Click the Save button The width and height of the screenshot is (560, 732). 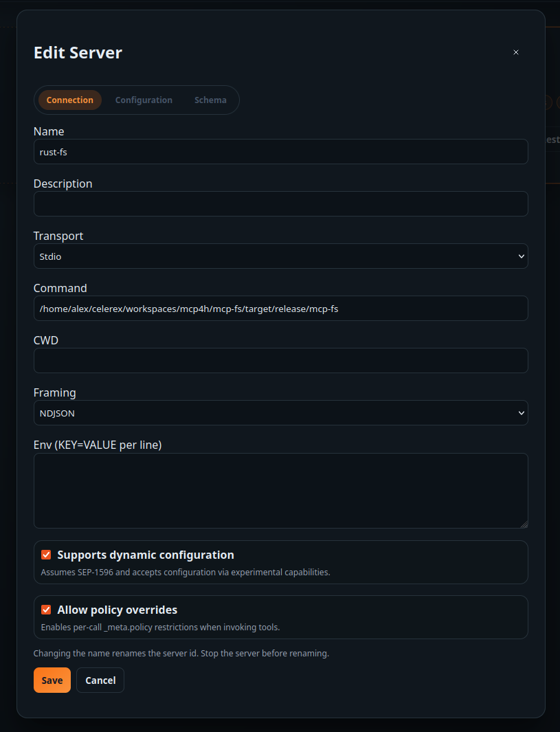[52, 680]
